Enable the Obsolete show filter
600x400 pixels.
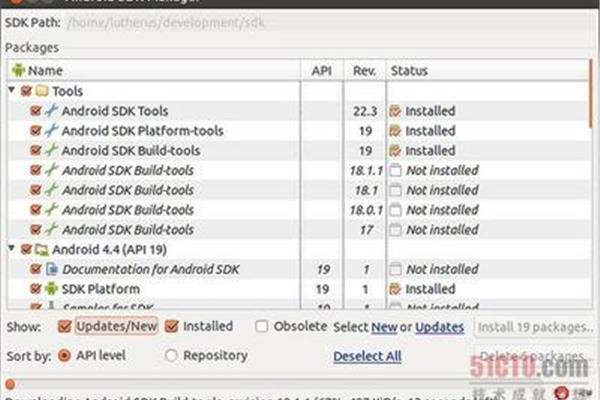coord(262,327)
